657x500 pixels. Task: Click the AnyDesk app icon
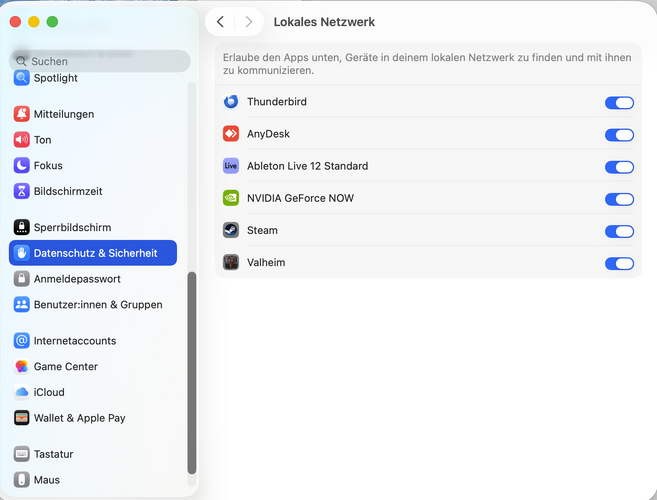click(x=231, y=134)
